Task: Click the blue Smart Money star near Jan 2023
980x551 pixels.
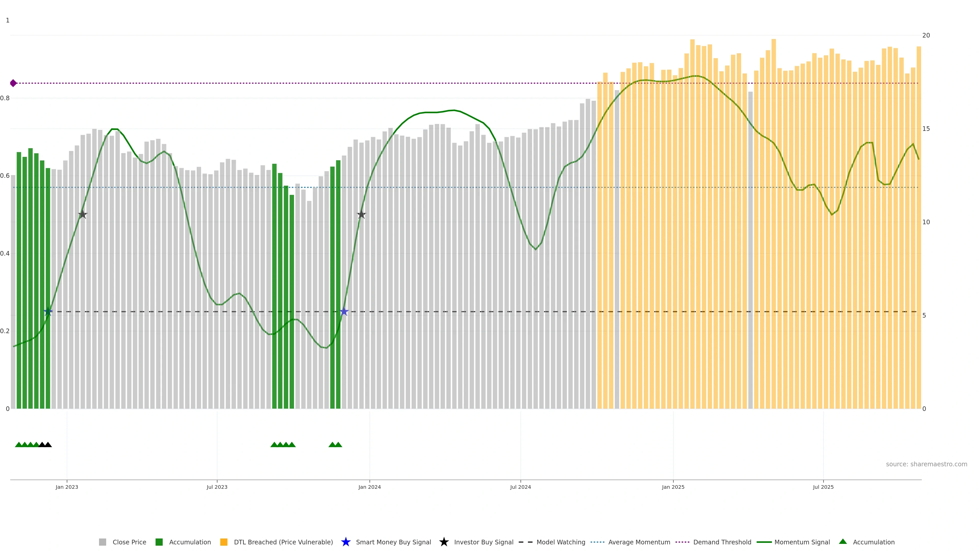Action: tap(48, 312)
